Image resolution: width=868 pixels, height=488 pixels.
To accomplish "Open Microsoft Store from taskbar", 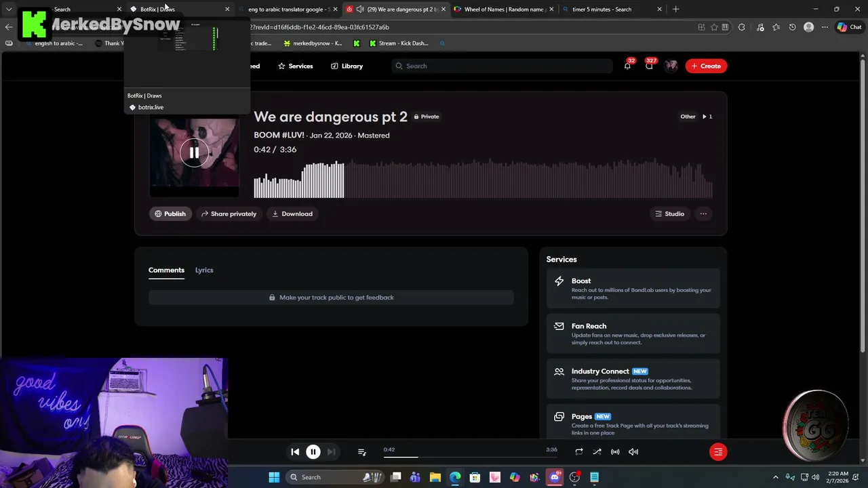I will point(475,477).
